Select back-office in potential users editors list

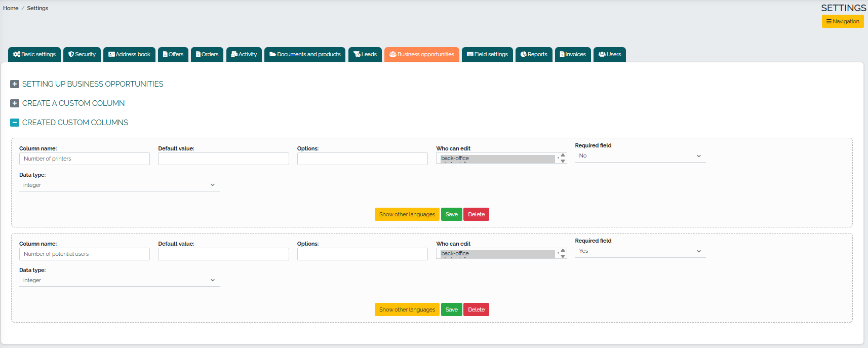point(498,254)
